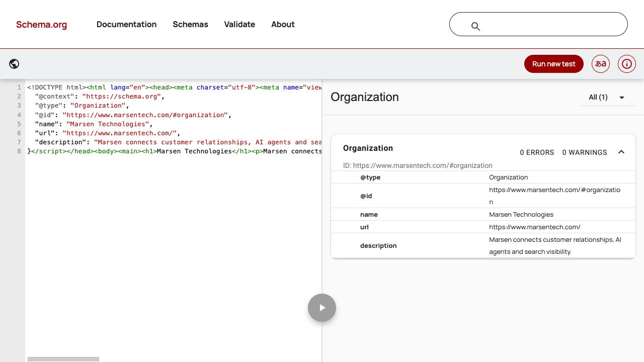Run the test with the play button
The width and height of the screenshot is (644, 362).
coord(322,308)
